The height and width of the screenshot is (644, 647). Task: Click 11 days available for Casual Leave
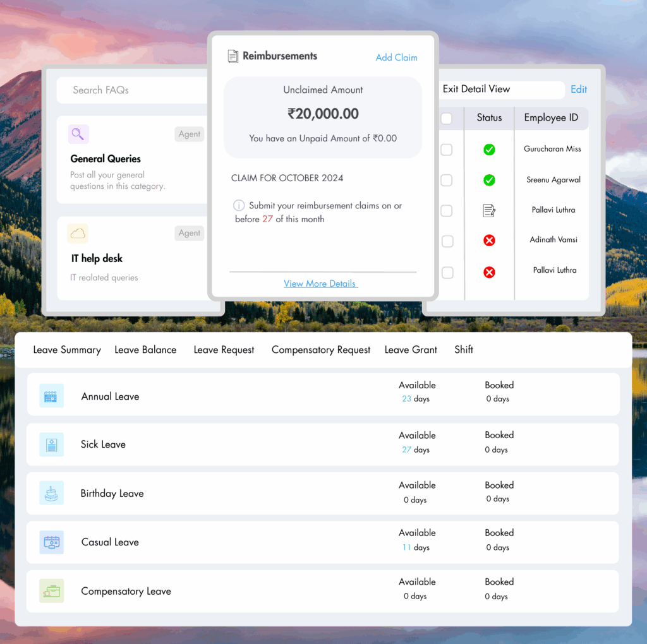click(416, 547)
